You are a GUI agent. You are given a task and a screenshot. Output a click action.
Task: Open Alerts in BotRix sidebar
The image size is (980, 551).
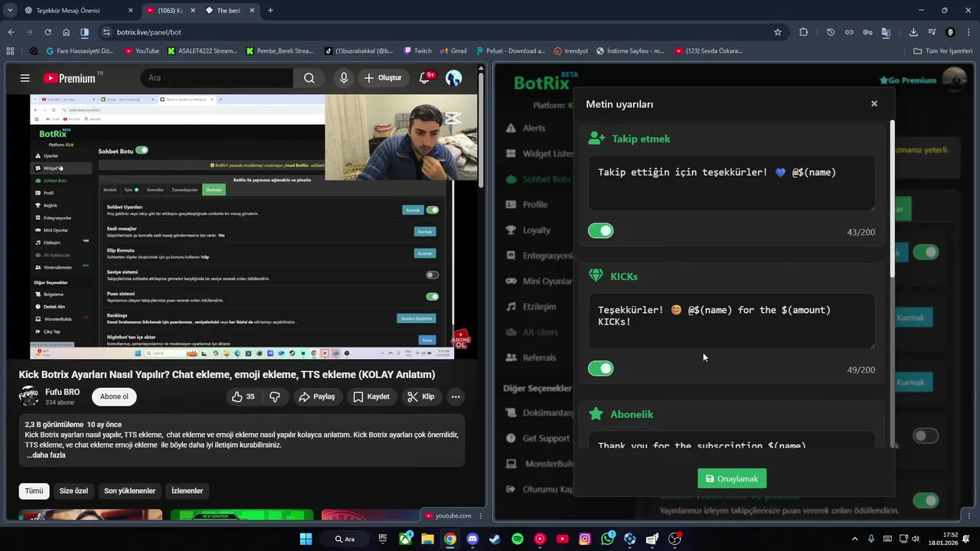526,128
